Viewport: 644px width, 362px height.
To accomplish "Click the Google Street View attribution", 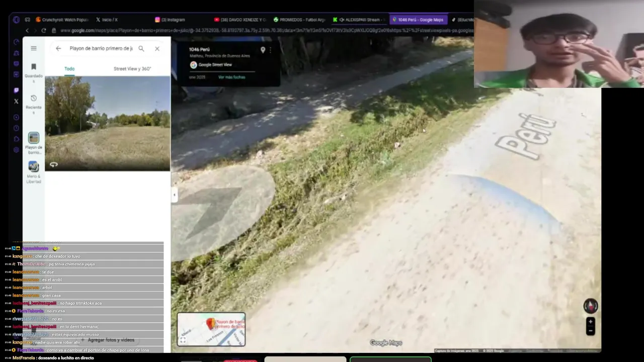I will [x=211, y=65].
